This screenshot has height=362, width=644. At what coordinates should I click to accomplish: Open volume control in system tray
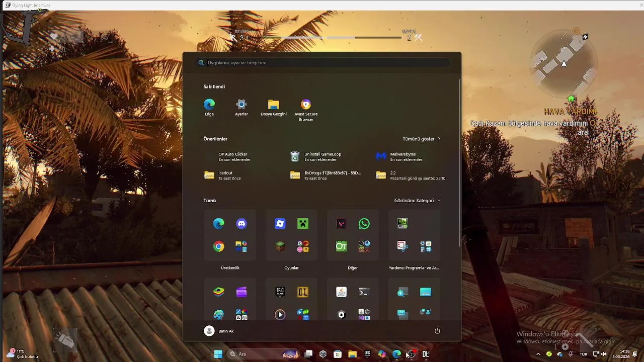pos(604,354)
